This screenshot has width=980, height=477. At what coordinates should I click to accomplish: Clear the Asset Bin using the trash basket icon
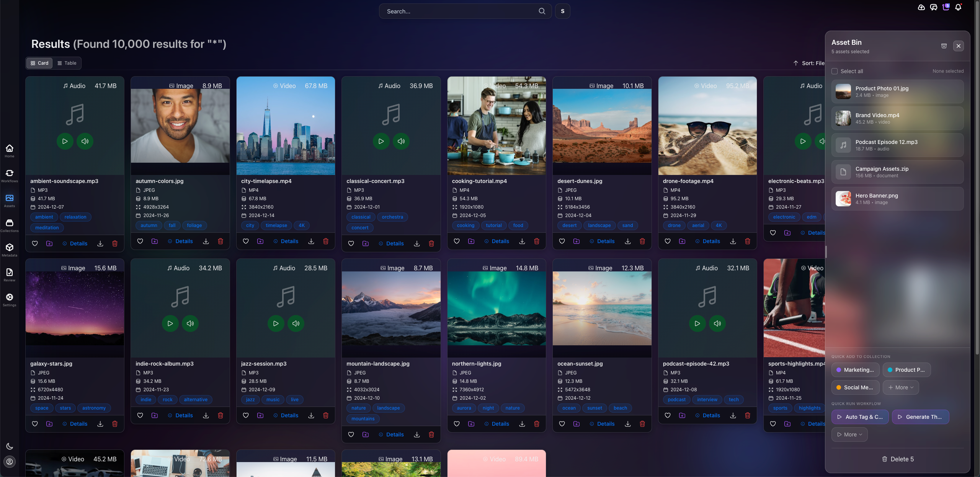point(944,46)
